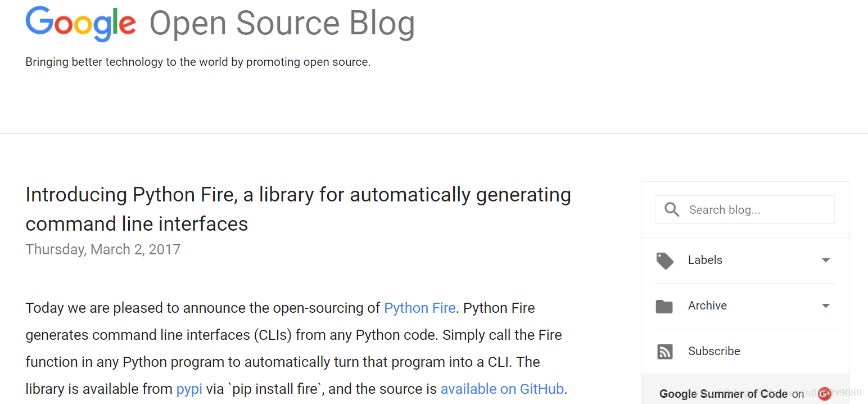Open the Python Fire link
The image size is (868, 404).
(419, 308)
